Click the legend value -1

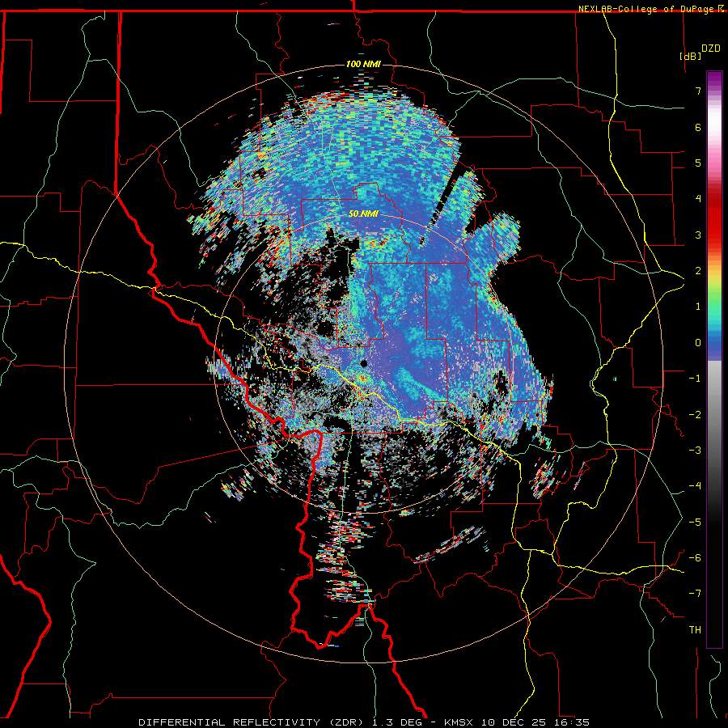[x=695, y=379]
